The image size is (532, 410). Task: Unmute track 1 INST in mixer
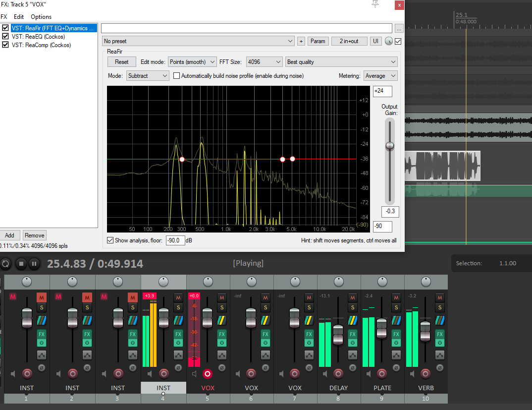pyautogui.click(x=42, y=297)
